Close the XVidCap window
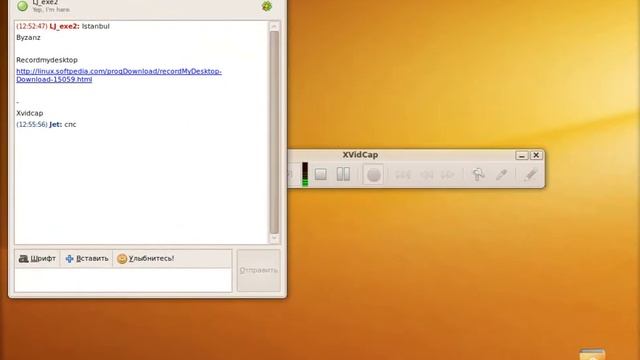 pyautogui.click(x=536, y=156)
